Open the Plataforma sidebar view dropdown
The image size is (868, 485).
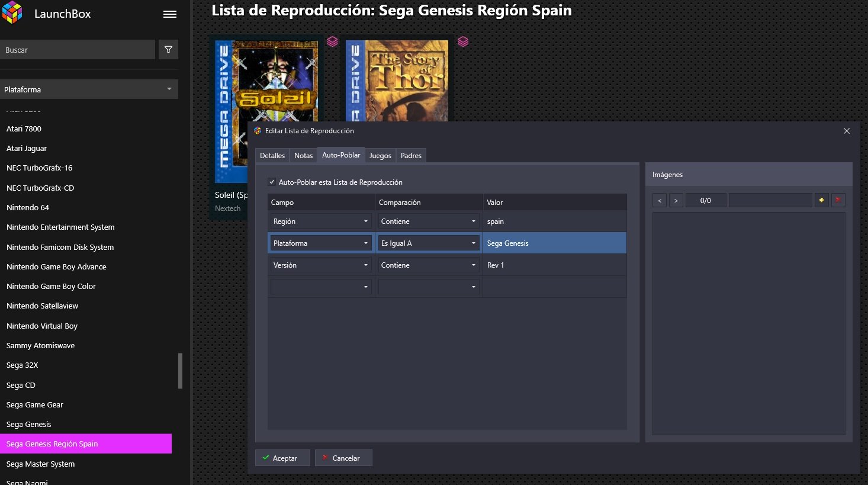89,89
